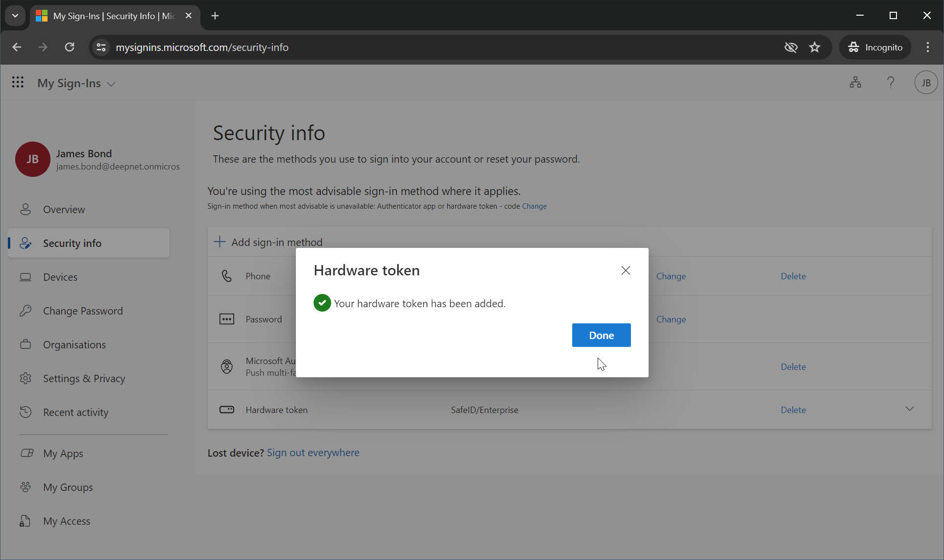
Task: Click Done in Hardware token dialog
Action: click(601, 335)
